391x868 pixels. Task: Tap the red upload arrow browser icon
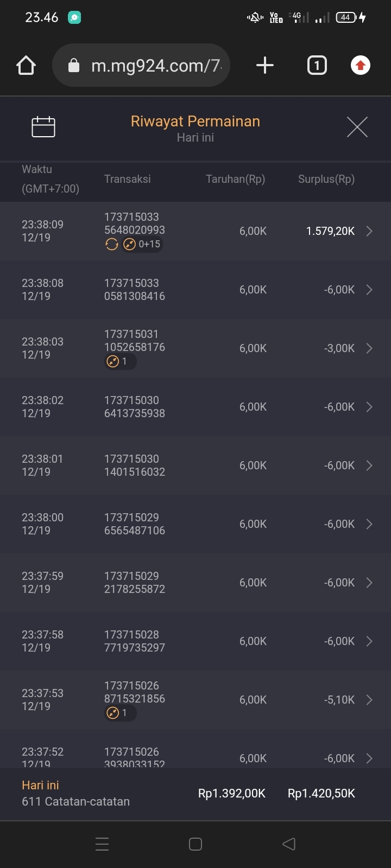tap(360, 66)
